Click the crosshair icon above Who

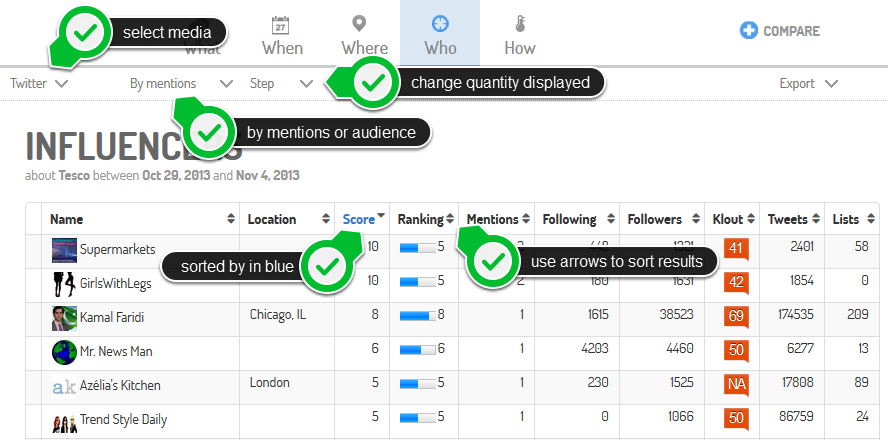(x=440, y=24)
